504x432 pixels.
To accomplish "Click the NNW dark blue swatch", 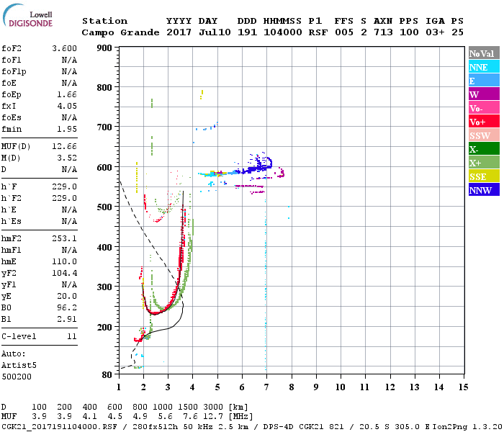I will click(x=484, y=189).
